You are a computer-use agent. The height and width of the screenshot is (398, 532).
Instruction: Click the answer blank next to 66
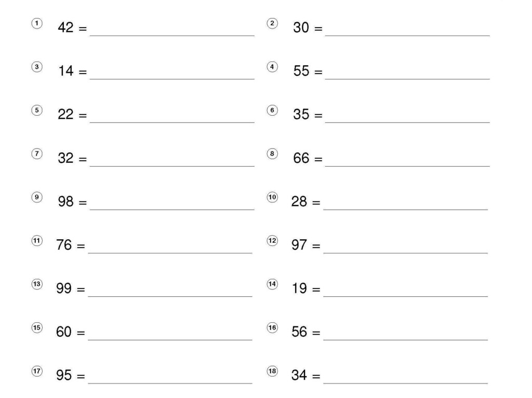[x=407, y=166]
